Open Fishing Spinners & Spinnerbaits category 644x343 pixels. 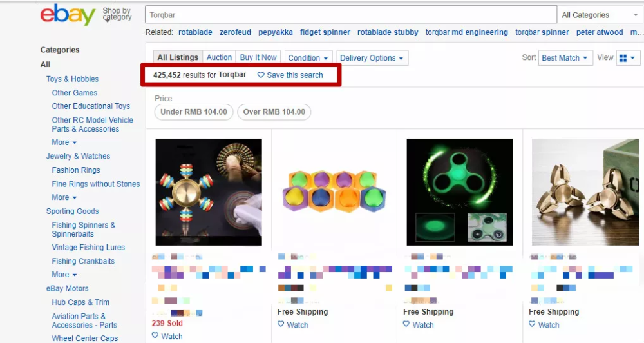83,230
